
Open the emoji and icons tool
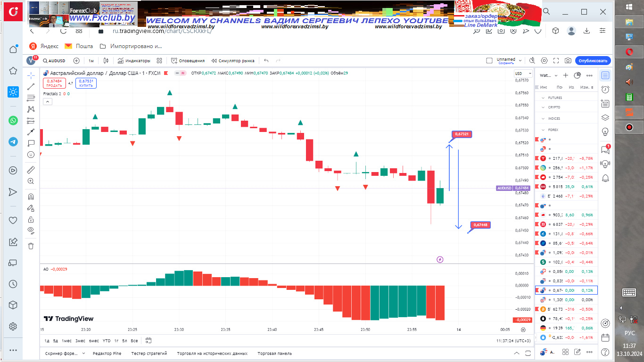pyautogui.click(x=31, y=154)
